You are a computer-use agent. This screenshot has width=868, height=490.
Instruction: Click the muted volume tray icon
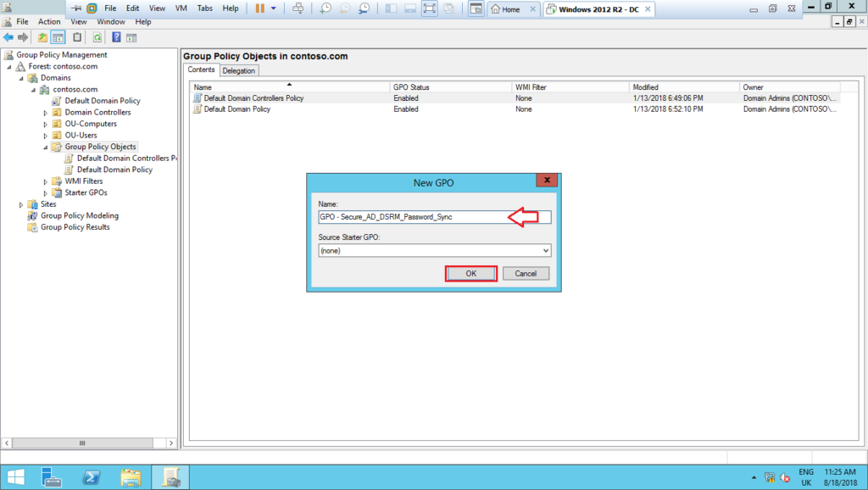785,477
